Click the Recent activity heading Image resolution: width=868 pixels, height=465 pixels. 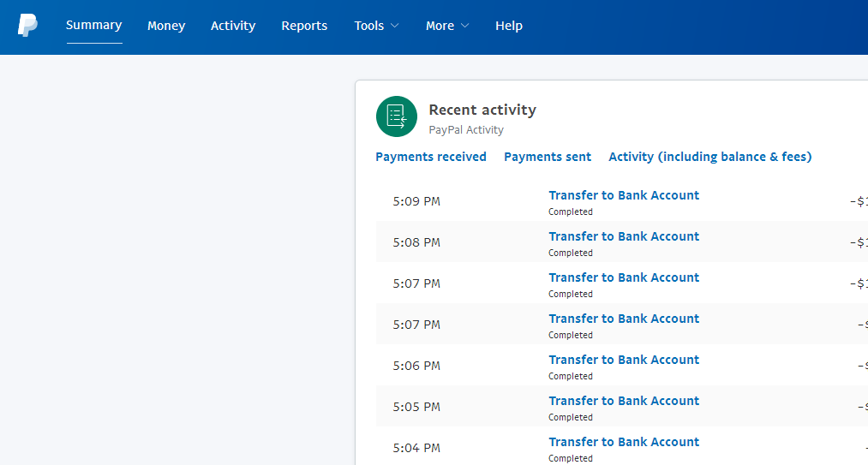point(482,110)
